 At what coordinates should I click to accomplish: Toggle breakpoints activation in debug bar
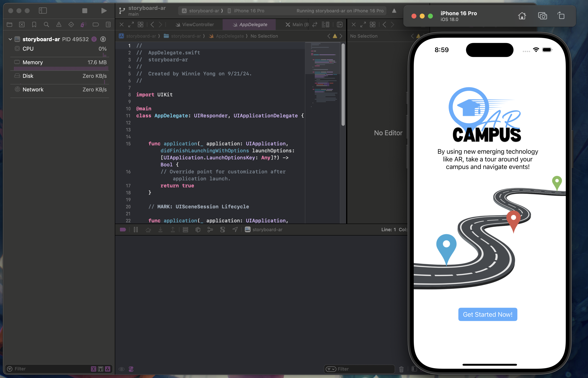pyautogui.click(x=123, y=230)
